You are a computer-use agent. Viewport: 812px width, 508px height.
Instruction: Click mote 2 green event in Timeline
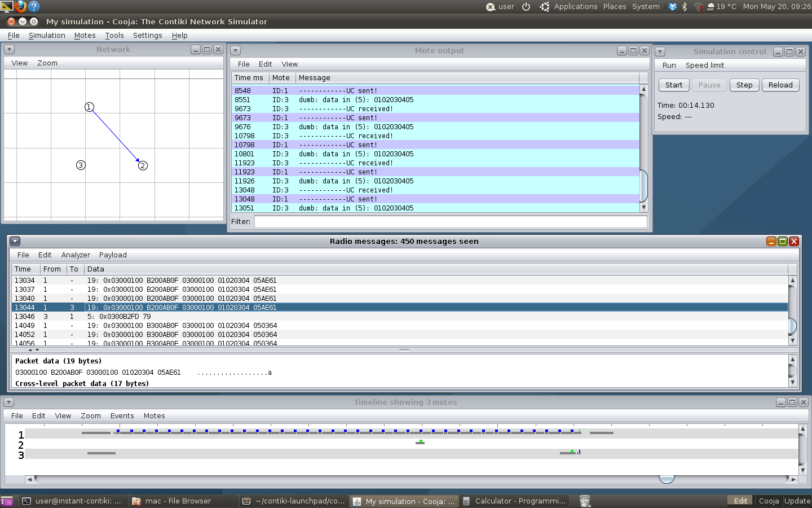coord(421,441)
